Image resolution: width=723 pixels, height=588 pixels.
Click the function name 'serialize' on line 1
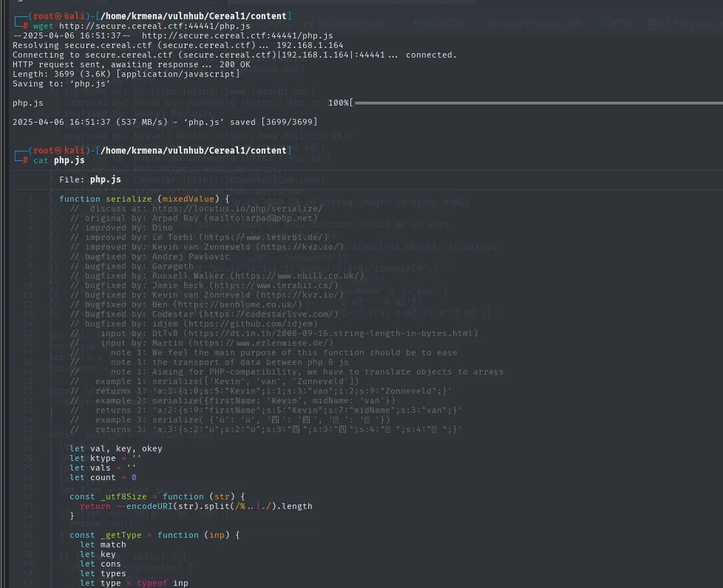(x=129, y=199)
